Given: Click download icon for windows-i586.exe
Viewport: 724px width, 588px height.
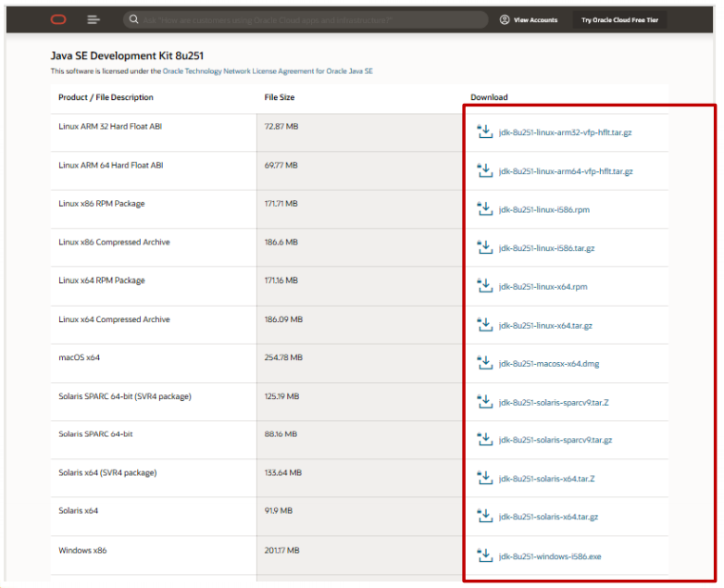Looking at the screenshot, I should coord(485,556).
